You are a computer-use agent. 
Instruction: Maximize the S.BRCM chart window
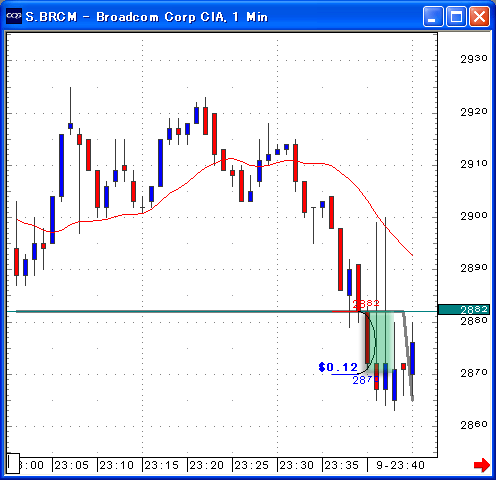tap(456, 16)
